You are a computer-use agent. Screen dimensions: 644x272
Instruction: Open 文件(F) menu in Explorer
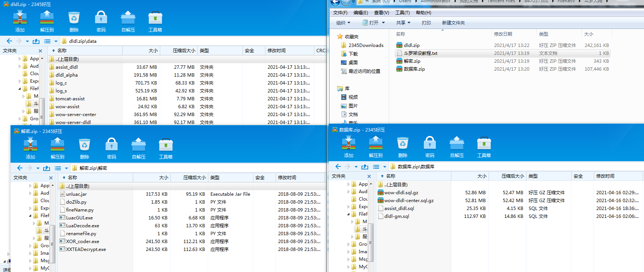(x=340, y=13)
